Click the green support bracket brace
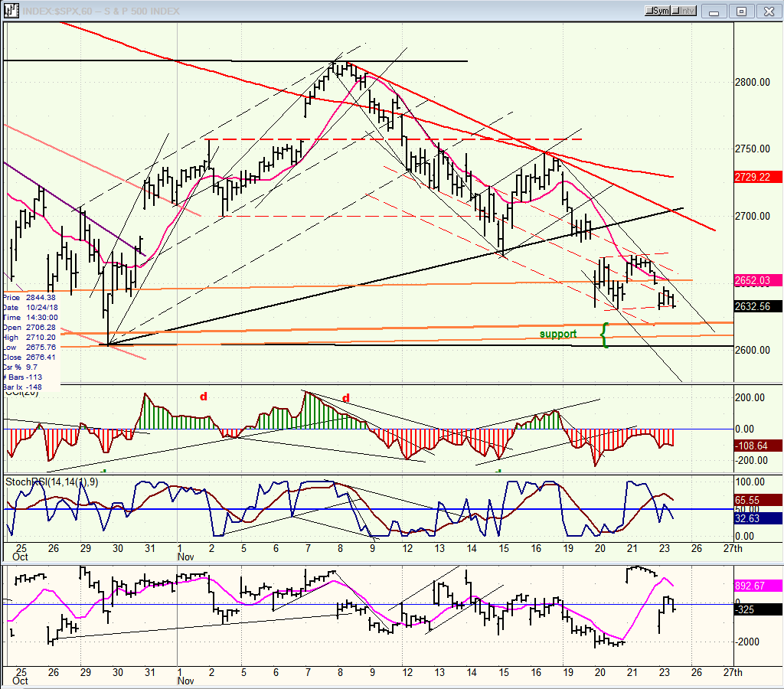784x689 pixels. coord(605,335)
